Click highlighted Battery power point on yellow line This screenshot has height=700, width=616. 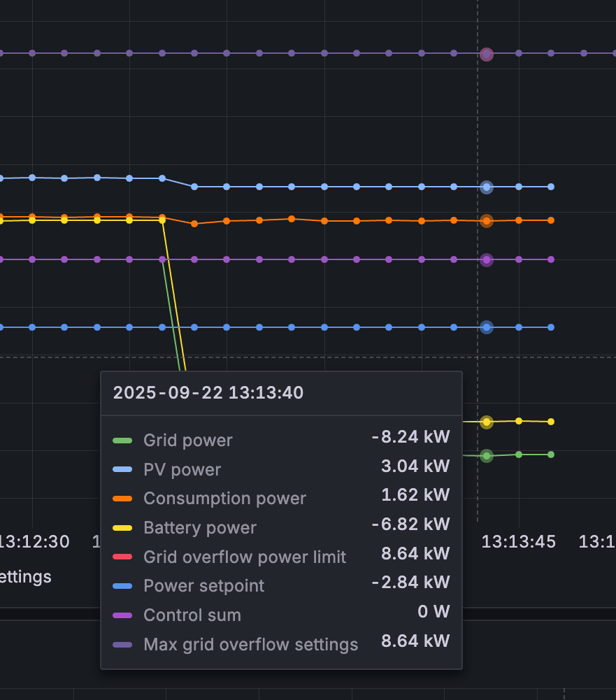tap(487, 422)
